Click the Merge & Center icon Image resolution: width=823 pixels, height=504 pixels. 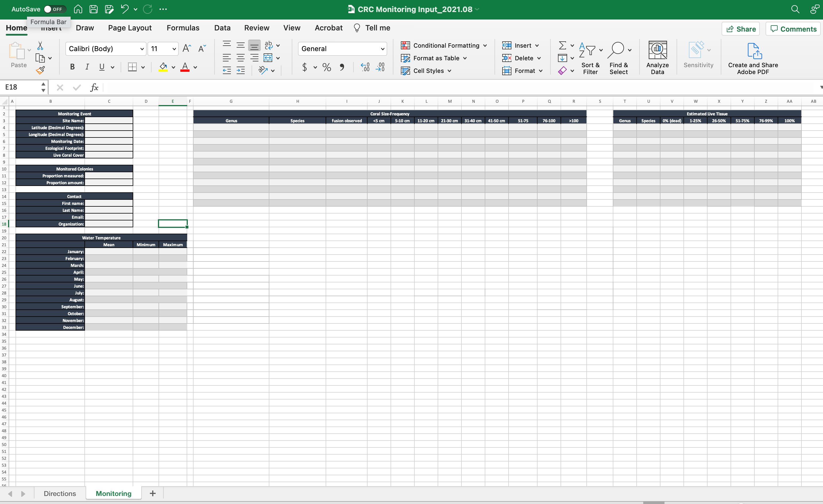[268, 58]
